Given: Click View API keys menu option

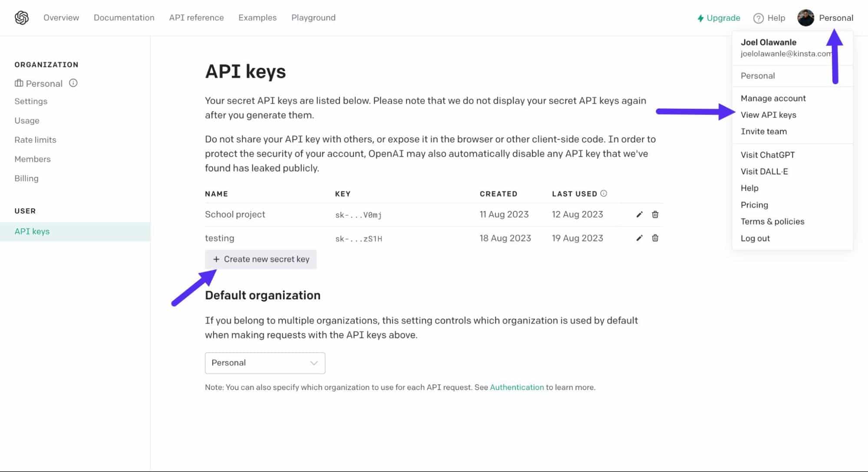Looking at the screenshot, I should coord(768,115).
